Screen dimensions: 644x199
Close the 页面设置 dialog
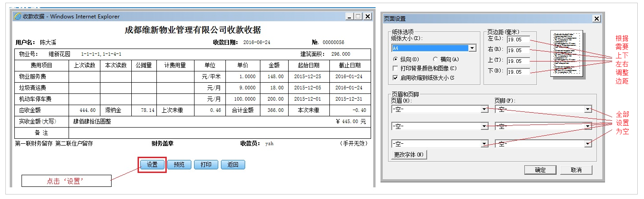tap(596, 18)
